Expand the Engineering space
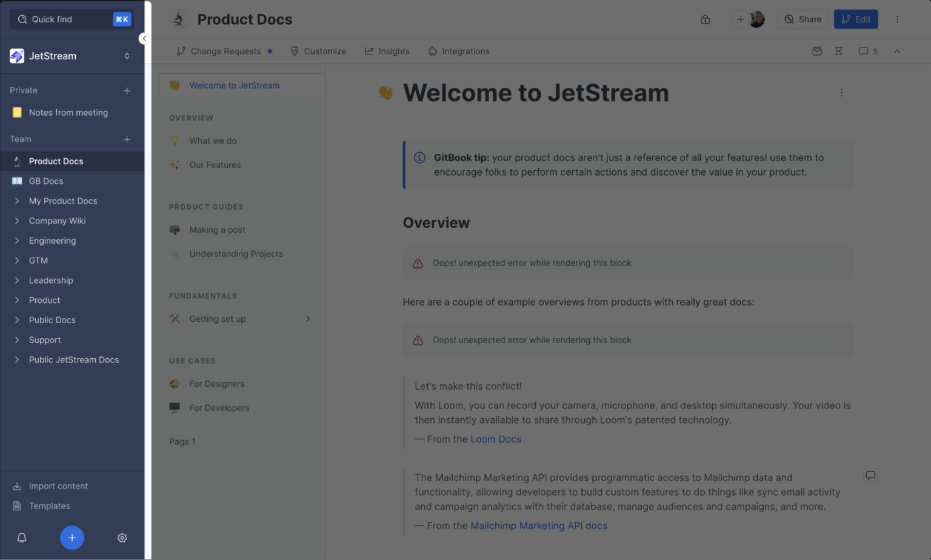This screenshot has height=560, width=931. (17, 241)
